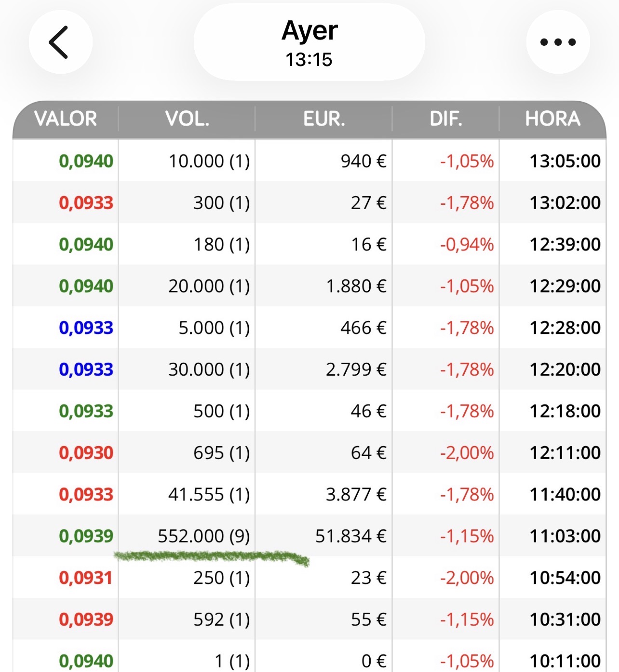Click amount 3.877 €

356,494
